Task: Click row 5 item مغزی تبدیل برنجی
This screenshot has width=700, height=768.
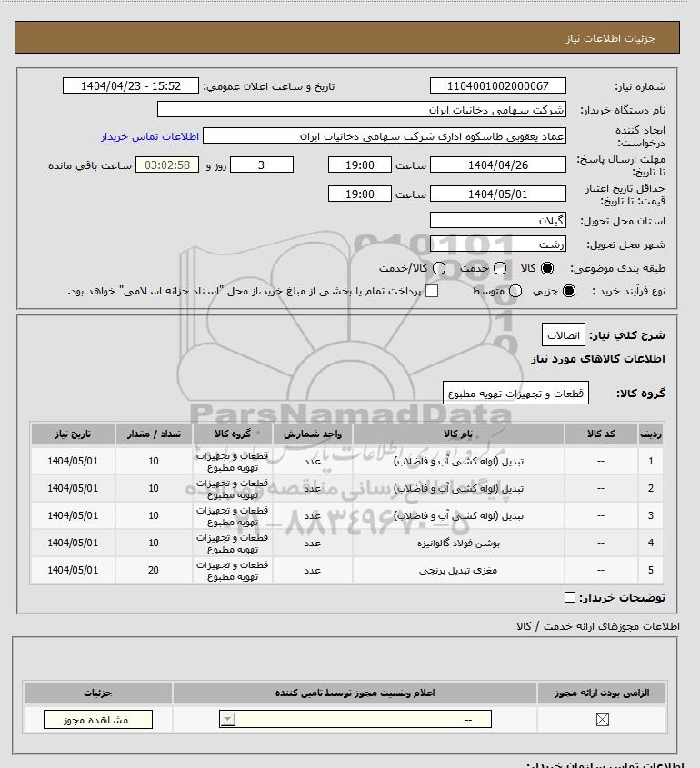Action: pyautogui.click(x=458, y=571)
